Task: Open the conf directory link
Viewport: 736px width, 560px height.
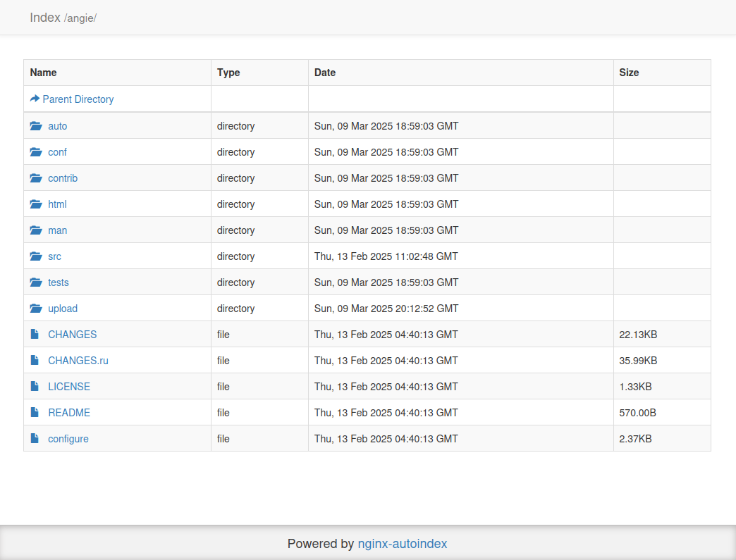Action: (x=57, y=152)
